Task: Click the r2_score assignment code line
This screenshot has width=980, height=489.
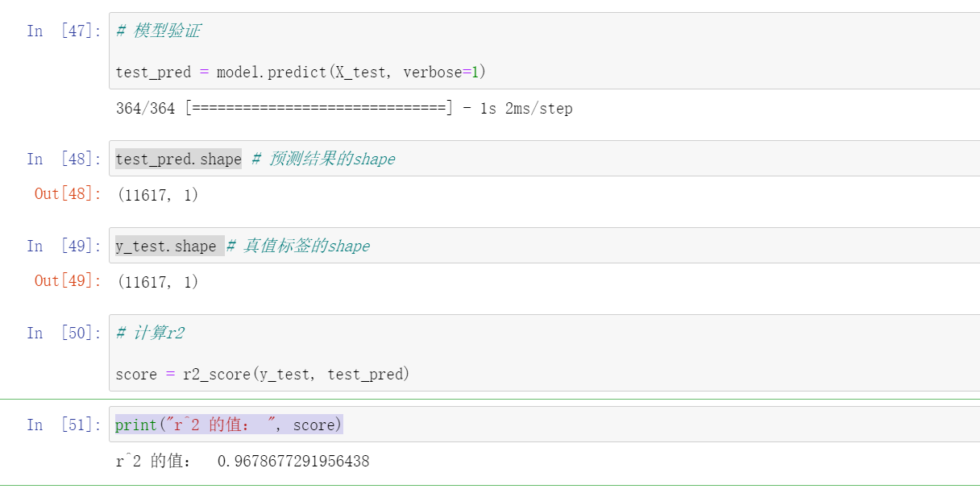Action: click(x=262, y=374)
